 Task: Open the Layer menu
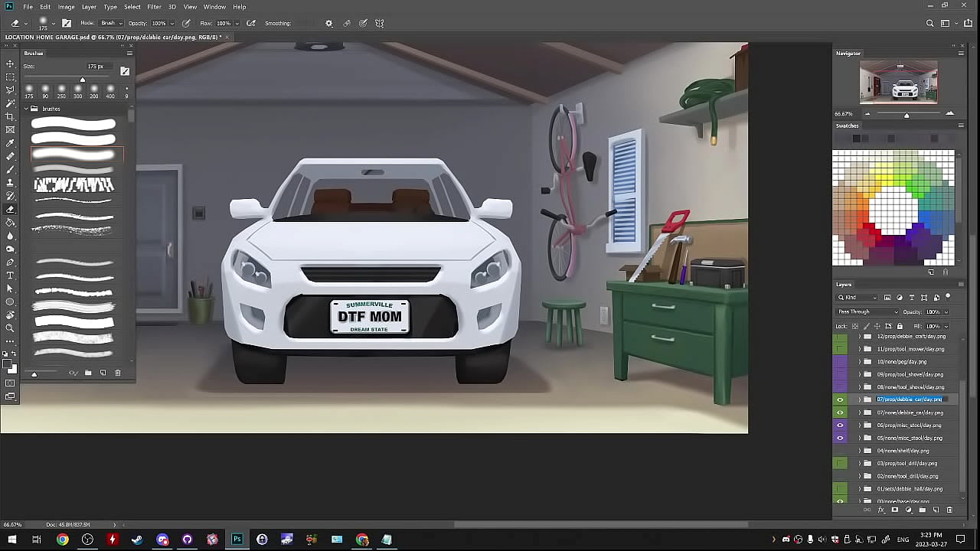coord(89,7)
